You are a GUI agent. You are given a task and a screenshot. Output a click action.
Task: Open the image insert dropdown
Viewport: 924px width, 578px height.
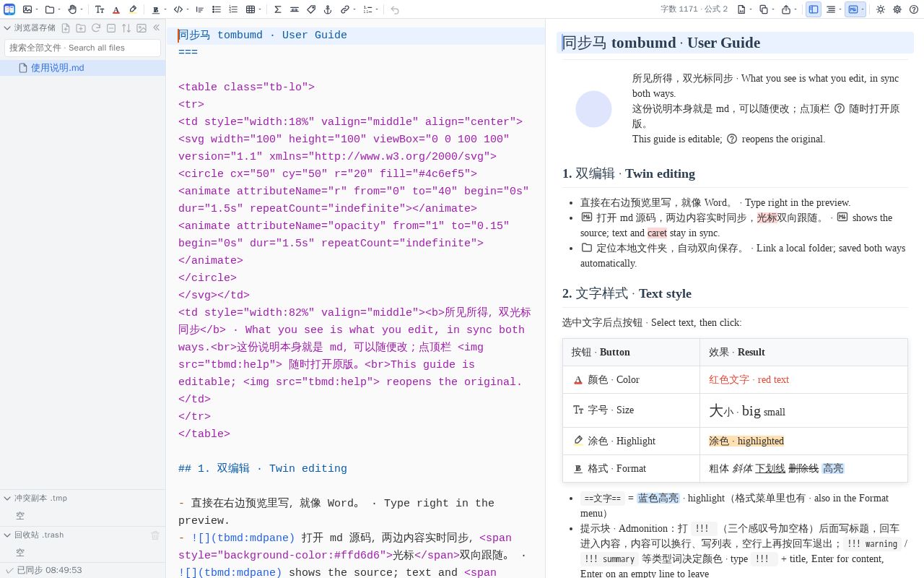pos(30,9)
